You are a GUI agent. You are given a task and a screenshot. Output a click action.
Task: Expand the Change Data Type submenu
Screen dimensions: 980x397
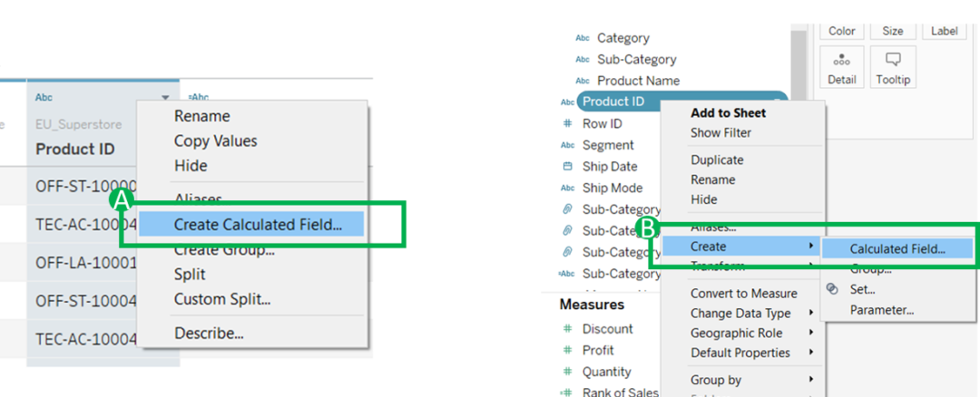point(740,314)
